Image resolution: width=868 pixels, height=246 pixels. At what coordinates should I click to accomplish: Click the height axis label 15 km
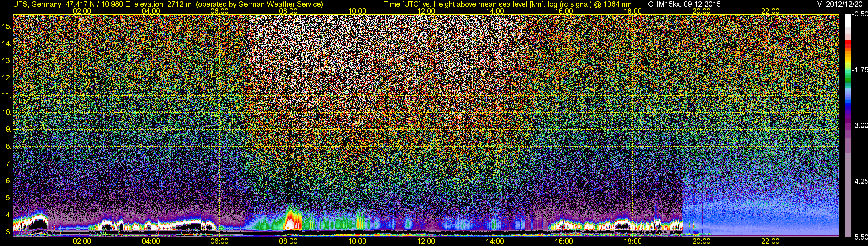pos(6,26)
